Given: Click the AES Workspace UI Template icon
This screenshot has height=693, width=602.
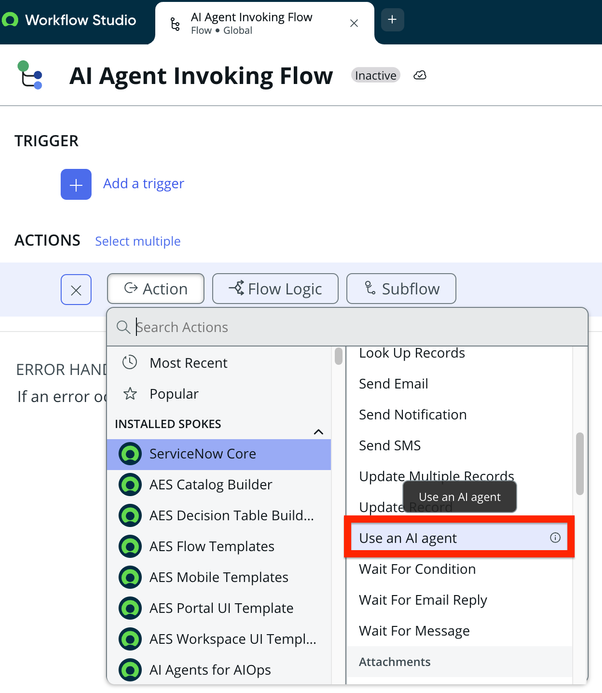Looking at the screenshot, I should (130, 640).
